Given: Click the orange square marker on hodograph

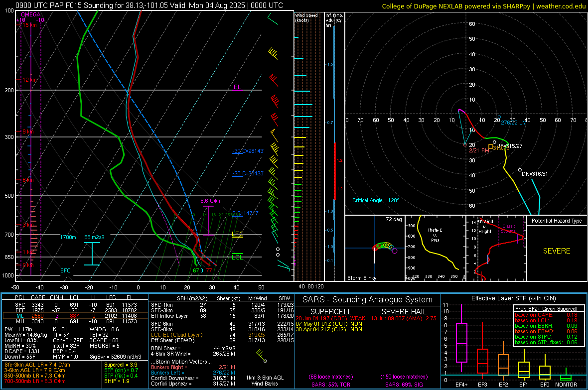Looking at the screenshot, I should tap(490, 146).
